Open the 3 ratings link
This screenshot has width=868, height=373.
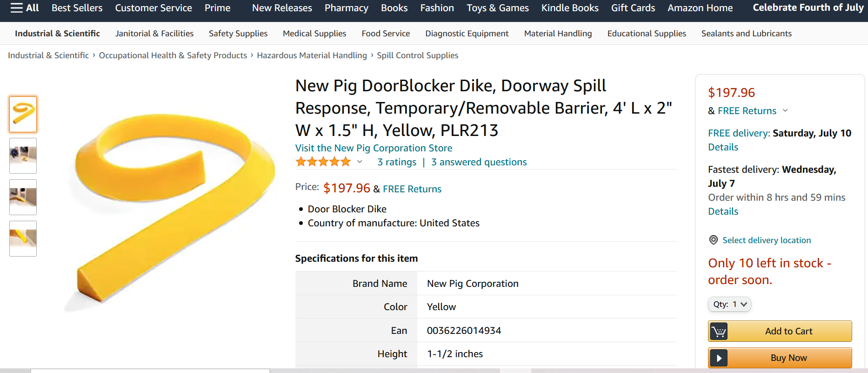(x=397, y=162)
